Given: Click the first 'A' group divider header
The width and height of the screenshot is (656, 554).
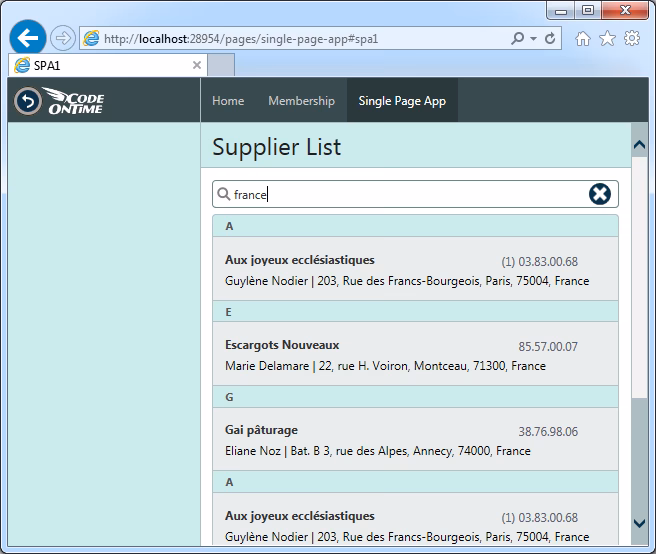Looking at the screenshot, I should (415, 226).
